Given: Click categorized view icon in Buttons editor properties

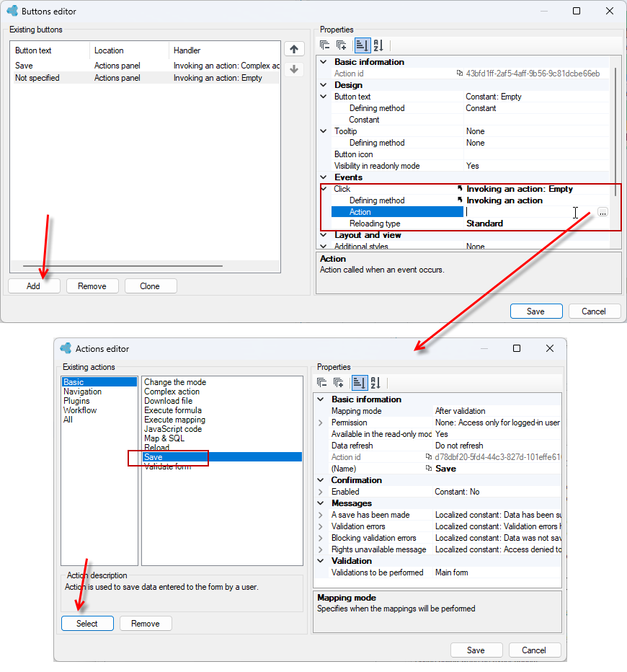Looking at the screenshot, I should pos(362,45).
